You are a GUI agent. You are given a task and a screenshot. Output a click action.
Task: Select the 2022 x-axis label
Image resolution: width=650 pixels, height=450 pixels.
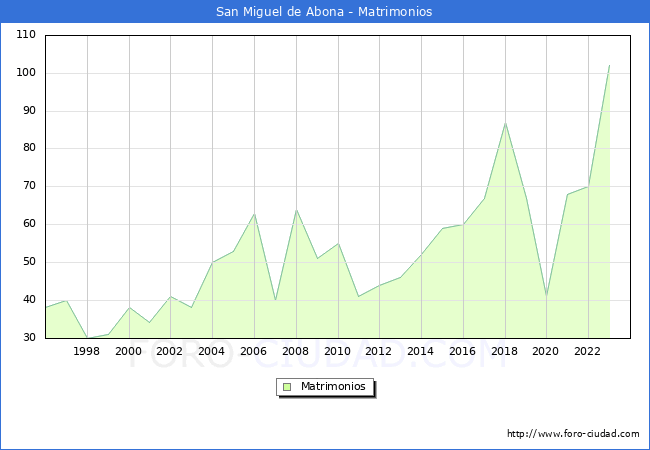tap(588, 351)
